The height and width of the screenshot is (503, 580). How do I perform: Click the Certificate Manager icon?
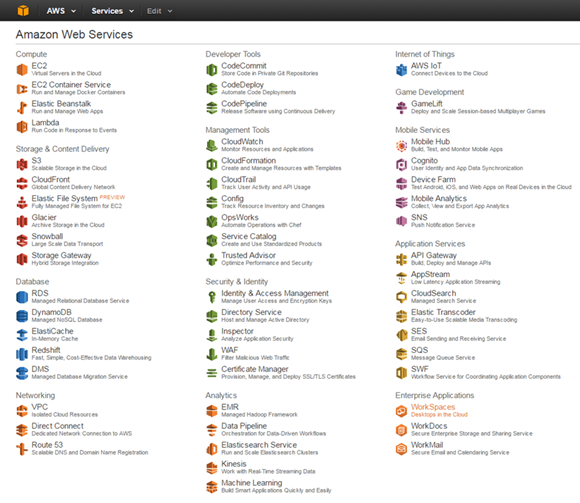click(x=212, y=373)
